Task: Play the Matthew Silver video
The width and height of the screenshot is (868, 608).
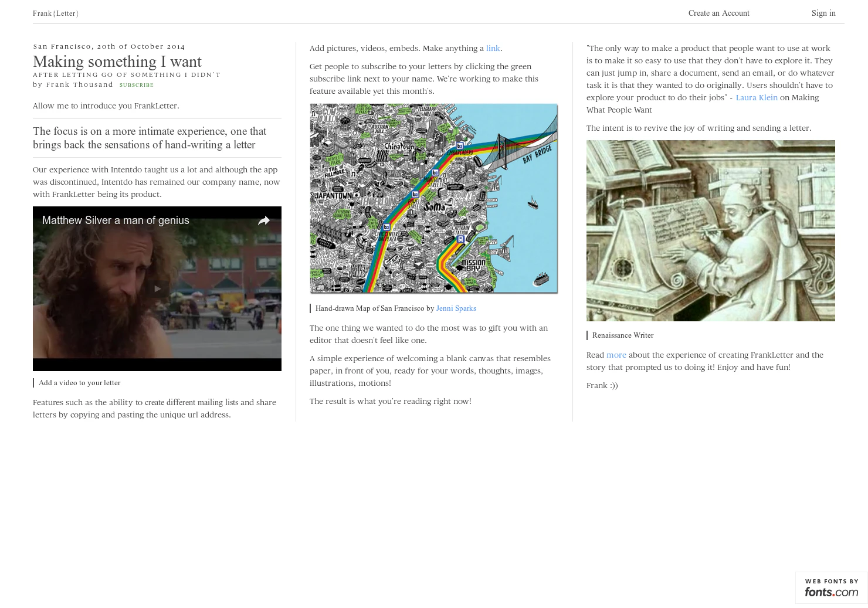Action: click(157, 288)
